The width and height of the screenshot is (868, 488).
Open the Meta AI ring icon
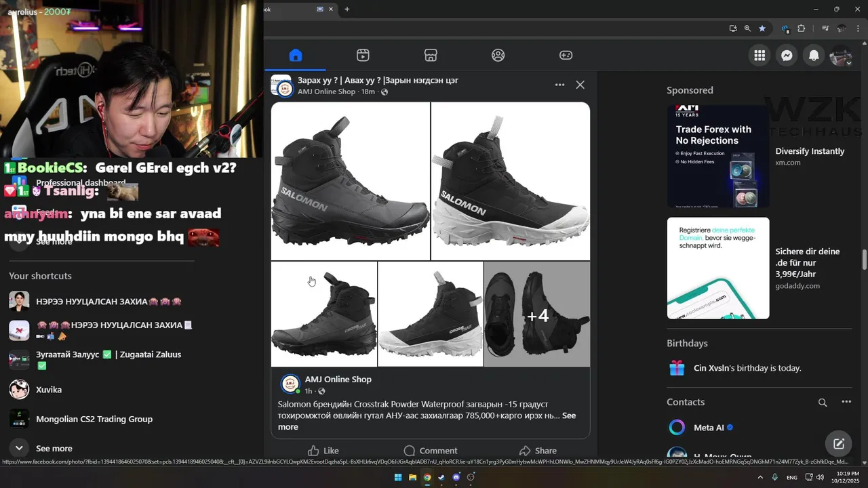coord(677,428)
